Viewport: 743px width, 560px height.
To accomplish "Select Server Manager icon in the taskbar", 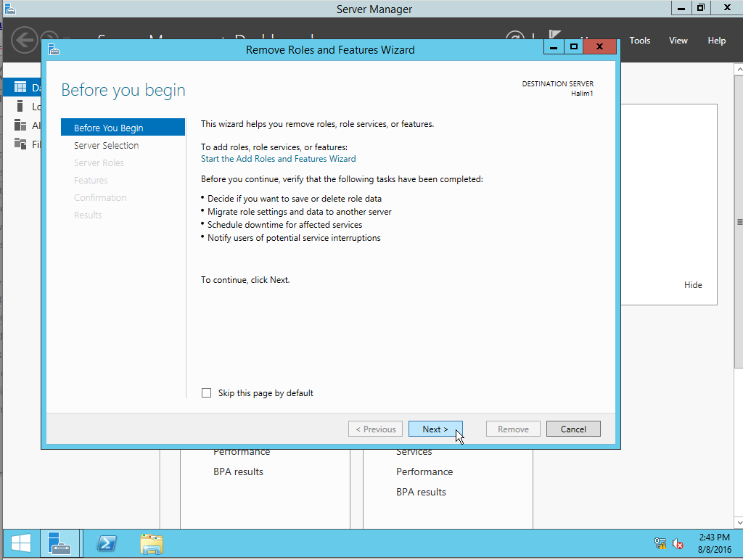I will point(60,543).
